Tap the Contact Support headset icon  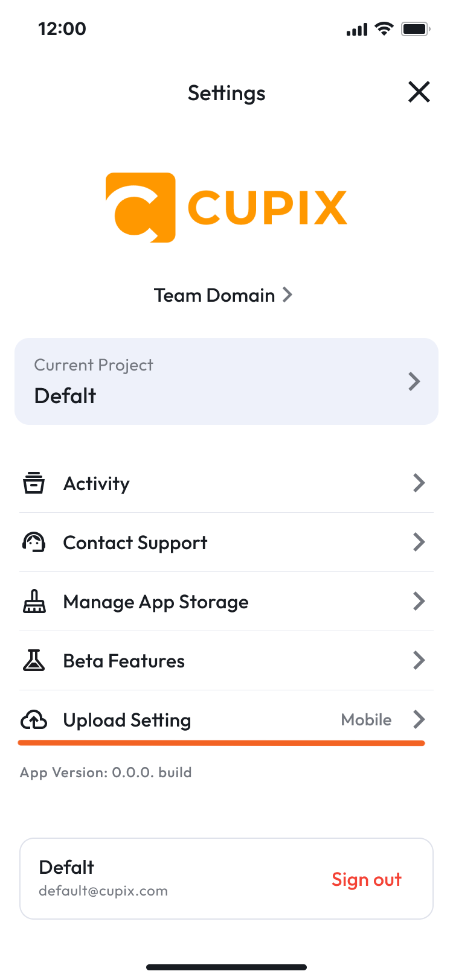click(x=34, y=542)
